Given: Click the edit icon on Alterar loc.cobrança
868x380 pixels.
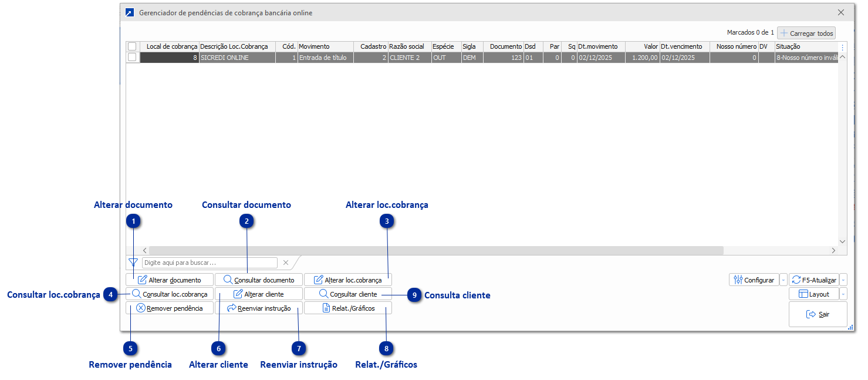Looking at the screenshot, I should [318, 279].
